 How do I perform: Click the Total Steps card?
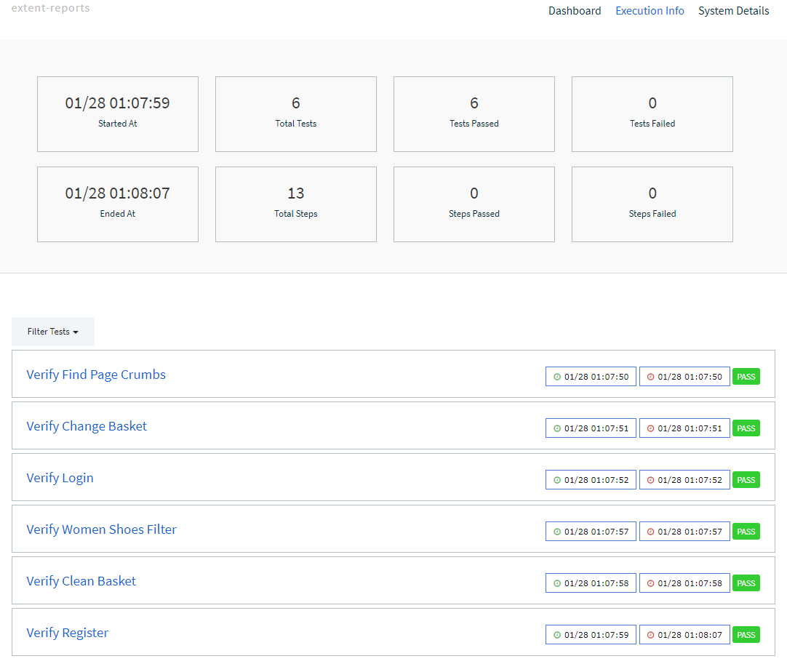(295, 204)
